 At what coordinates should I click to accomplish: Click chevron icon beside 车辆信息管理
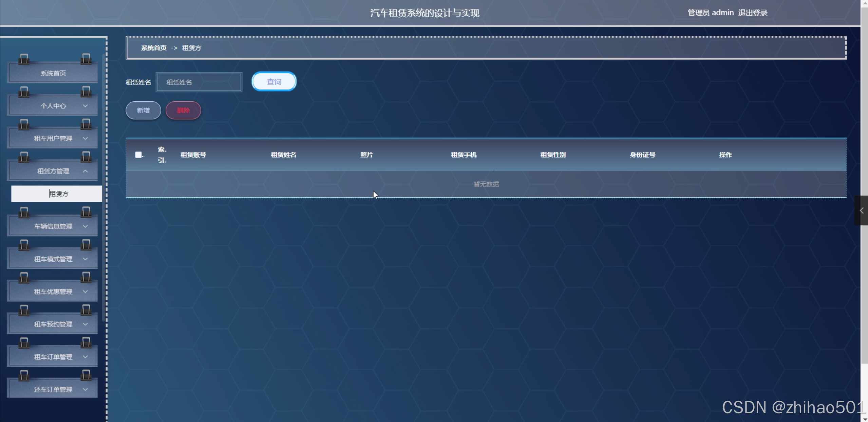pyautogui.click(x=85, y=226)
